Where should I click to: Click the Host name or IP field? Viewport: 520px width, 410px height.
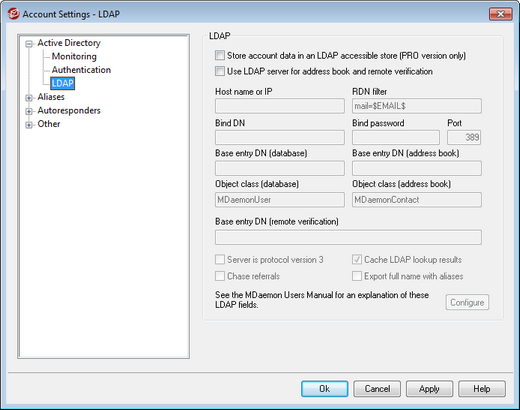280,106
